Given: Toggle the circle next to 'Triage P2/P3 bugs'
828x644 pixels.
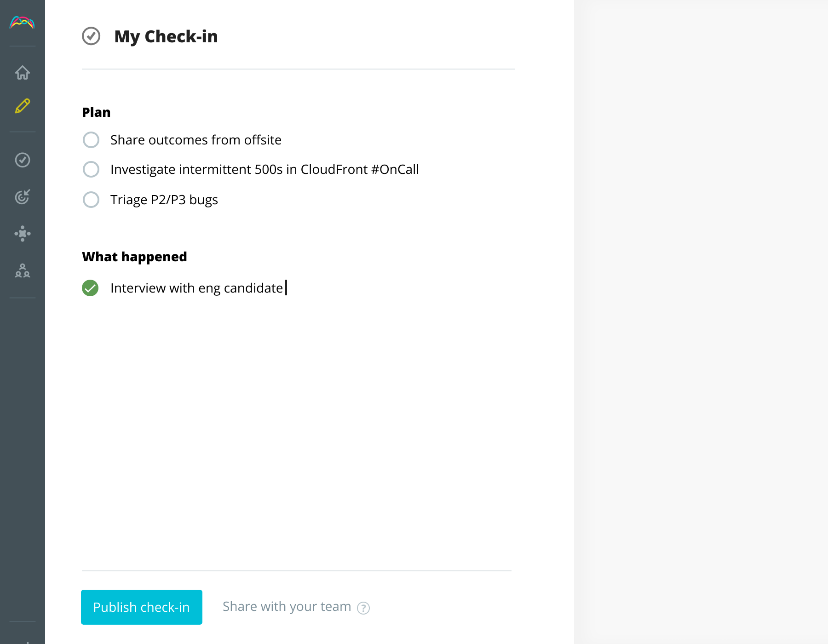Looking at the screenshot, I should pyautogui.click(x=91, y=200).
